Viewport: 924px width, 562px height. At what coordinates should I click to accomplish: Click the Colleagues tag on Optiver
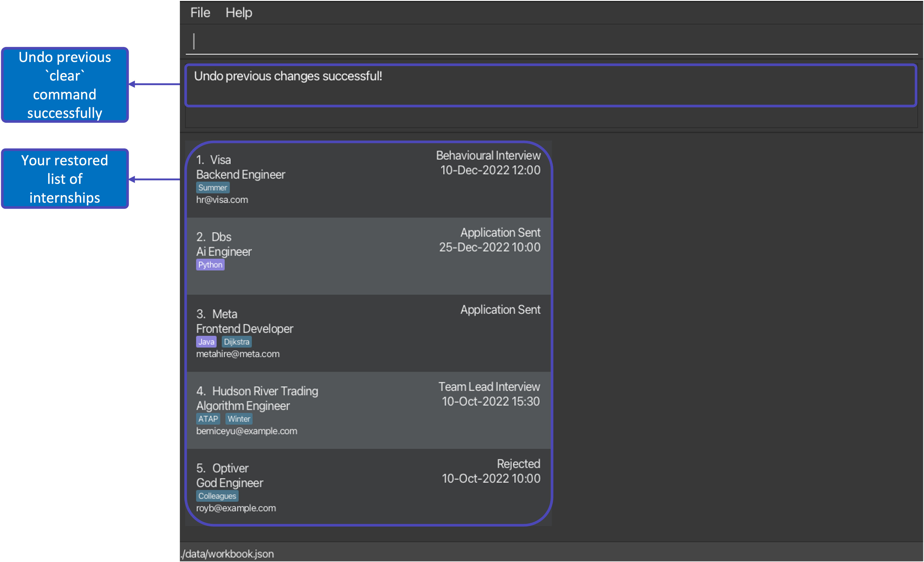[x=217, y=496]
